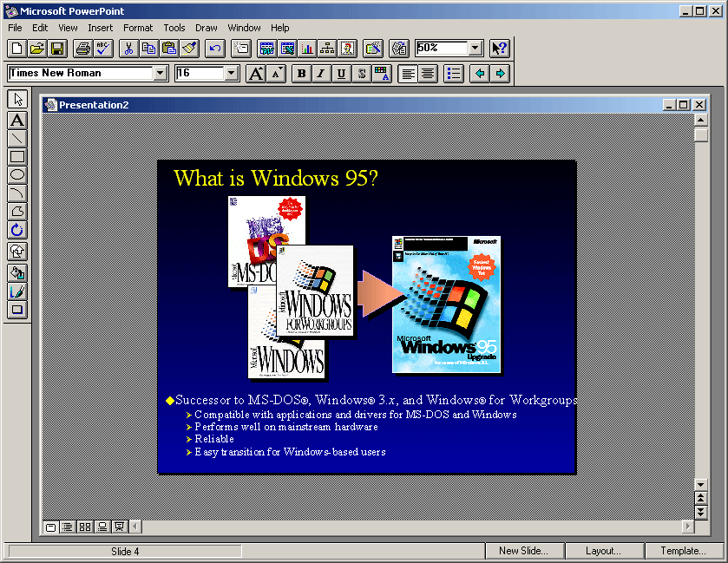The image size is (728, 563).
Task: Toggle line color with the pen icon
Action: 17,291
